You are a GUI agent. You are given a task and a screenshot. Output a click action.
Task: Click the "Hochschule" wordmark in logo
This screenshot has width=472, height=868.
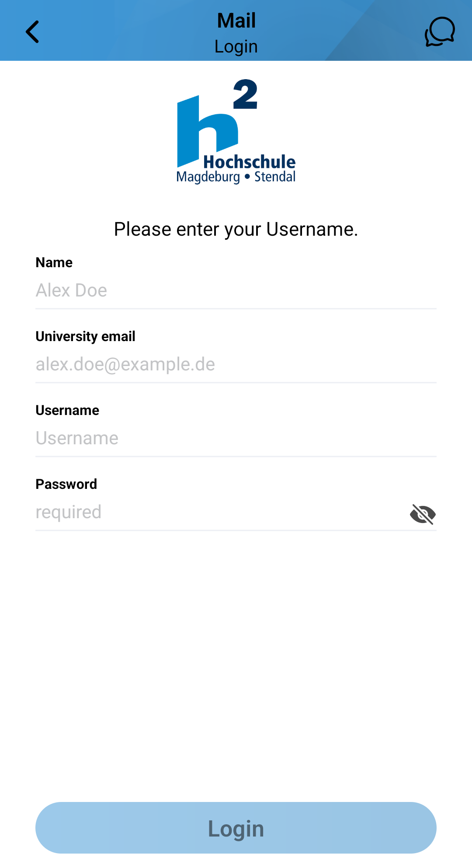pyautogui.click(x=249, y=162)
